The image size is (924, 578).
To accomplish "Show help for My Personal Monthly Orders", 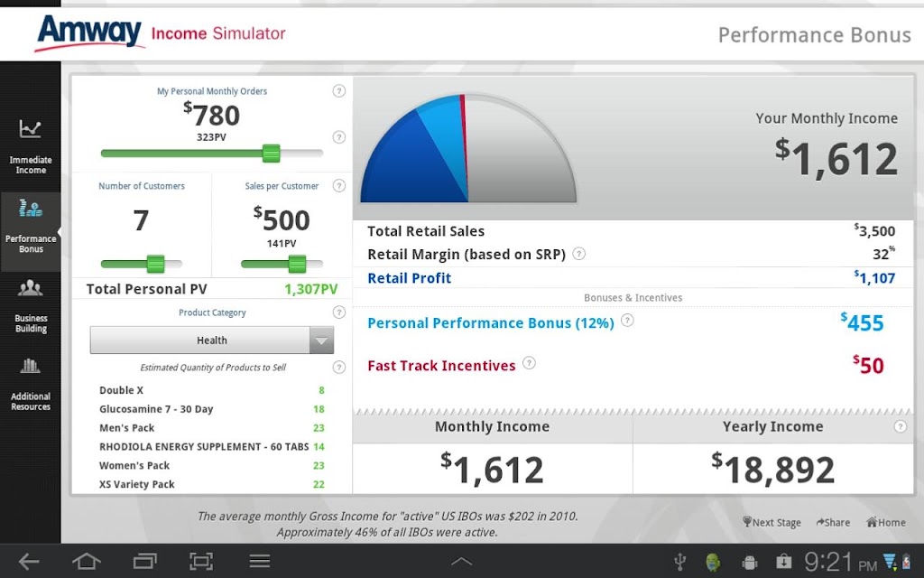I will [x=339, y=91].
